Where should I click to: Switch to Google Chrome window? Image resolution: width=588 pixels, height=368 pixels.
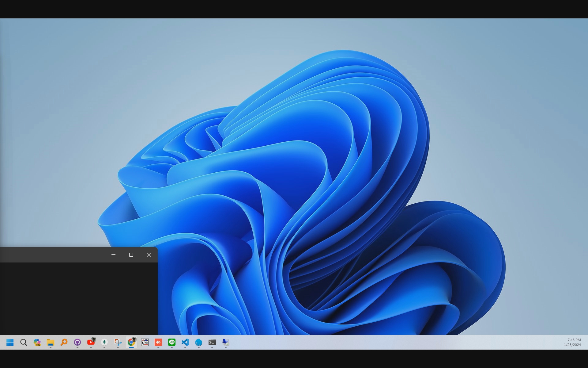(131, 342)
